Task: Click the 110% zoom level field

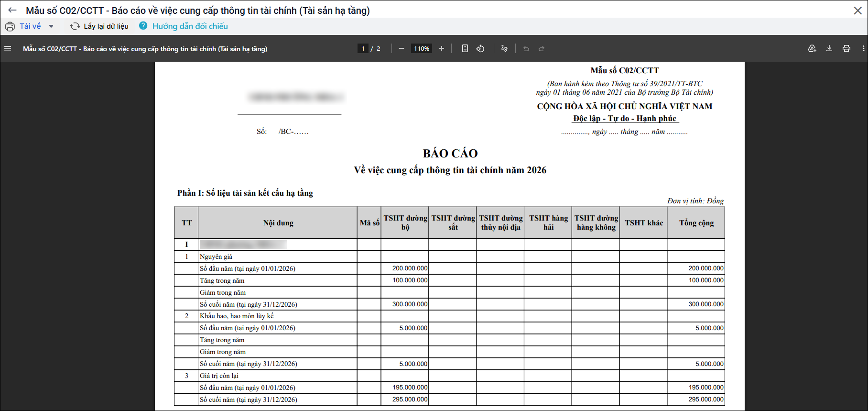Action: (x=422, y=48)
